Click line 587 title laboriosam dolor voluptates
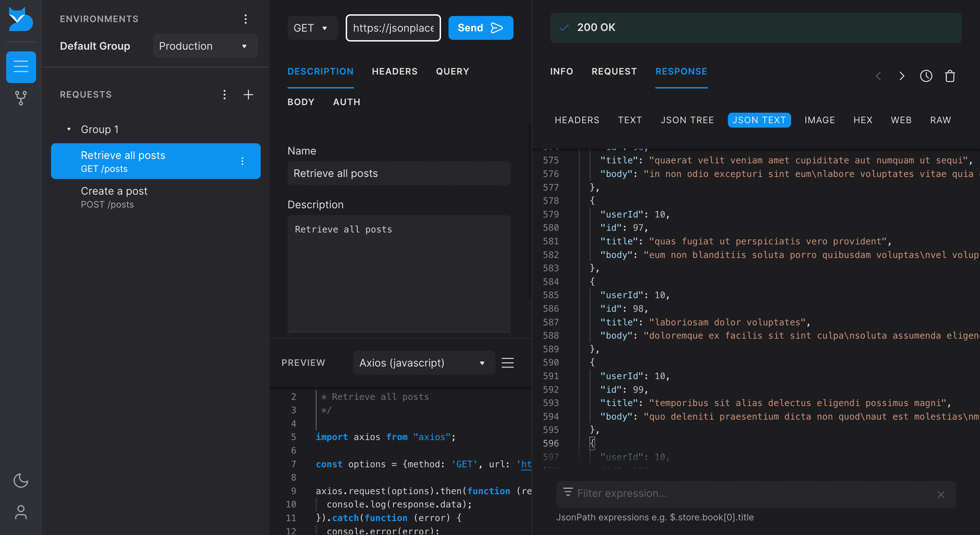 [705, 322]
